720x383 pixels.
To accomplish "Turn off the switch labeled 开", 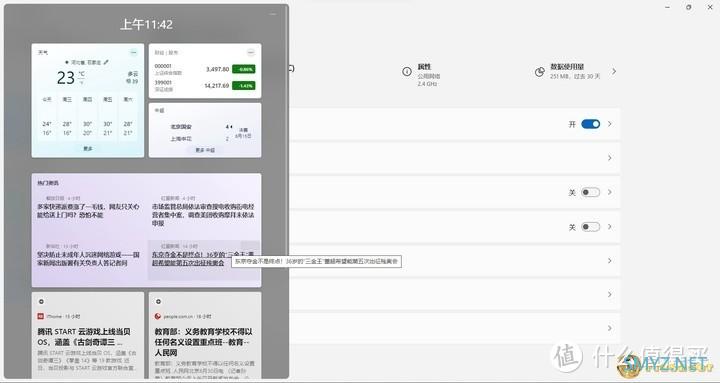I will (x=591, y=124).
